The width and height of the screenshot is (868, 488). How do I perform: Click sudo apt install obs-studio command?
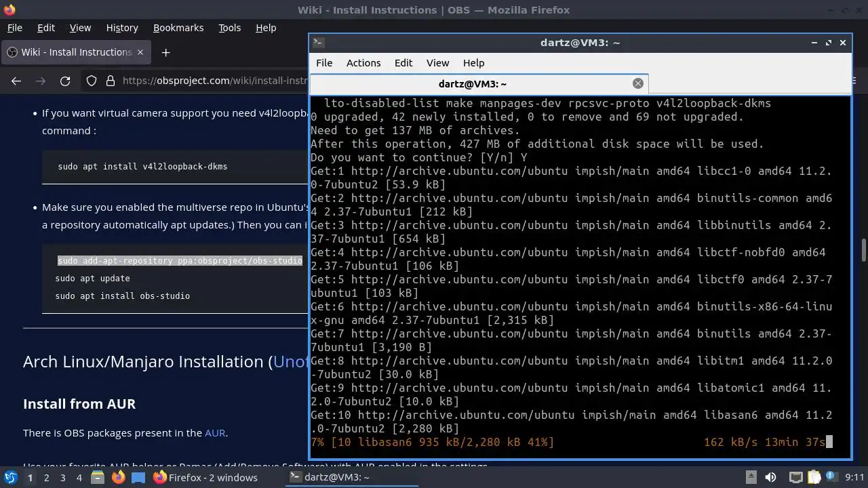coord(122,296)
